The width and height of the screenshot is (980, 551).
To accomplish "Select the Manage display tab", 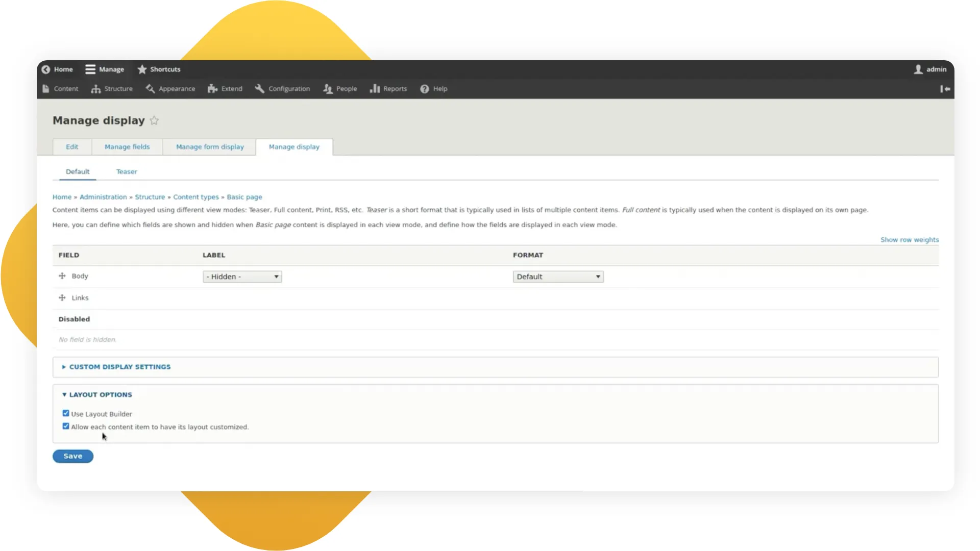I will 294,147.
